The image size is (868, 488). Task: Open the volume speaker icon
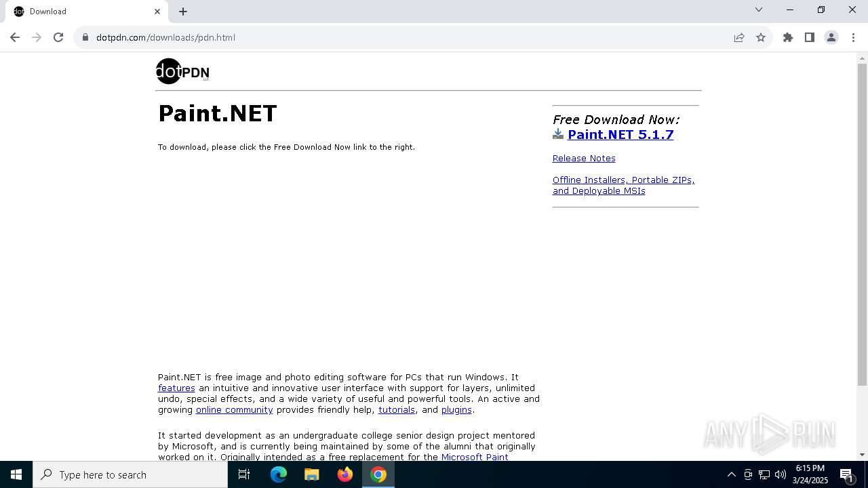781,474
